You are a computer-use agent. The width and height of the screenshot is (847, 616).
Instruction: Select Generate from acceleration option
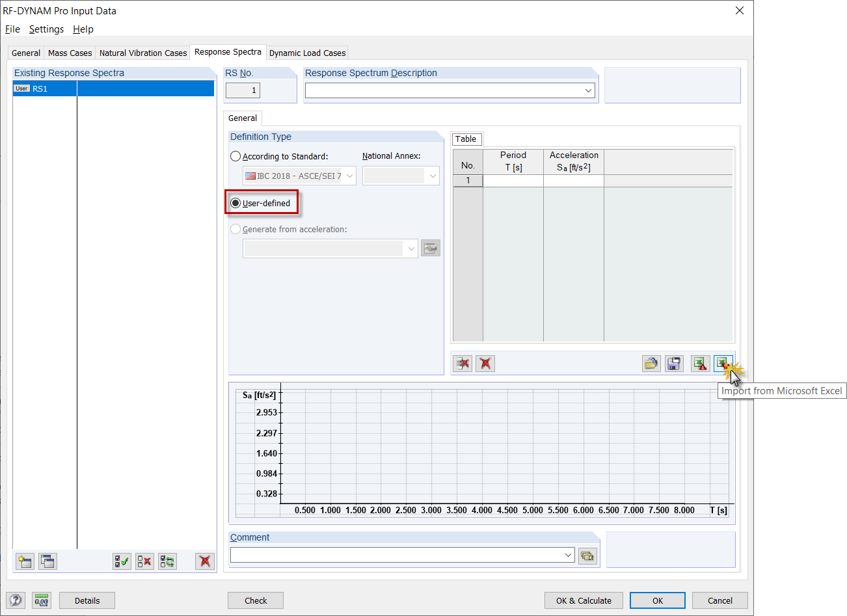(235, 228)
